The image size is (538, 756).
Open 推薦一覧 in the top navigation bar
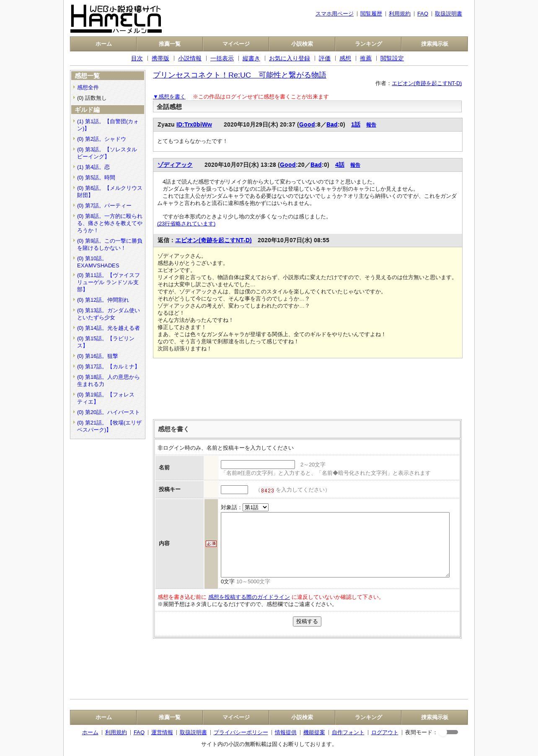coord(170,44)
